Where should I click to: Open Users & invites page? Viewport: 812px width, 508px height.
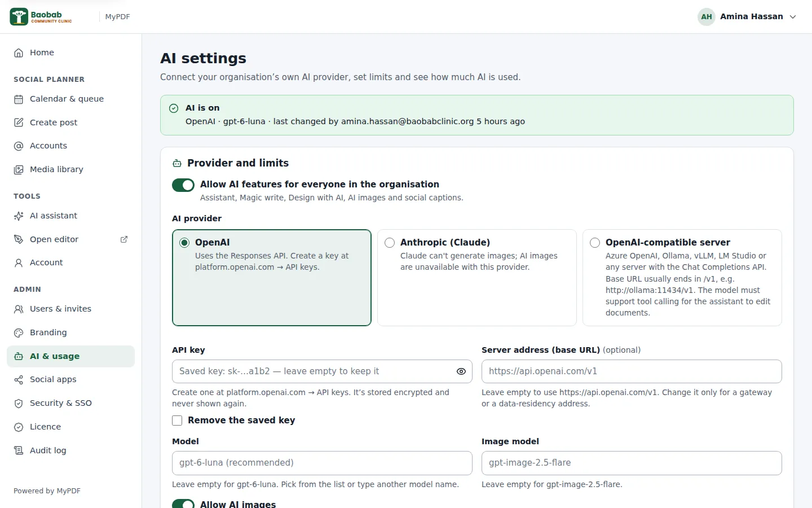click(71, 309)
